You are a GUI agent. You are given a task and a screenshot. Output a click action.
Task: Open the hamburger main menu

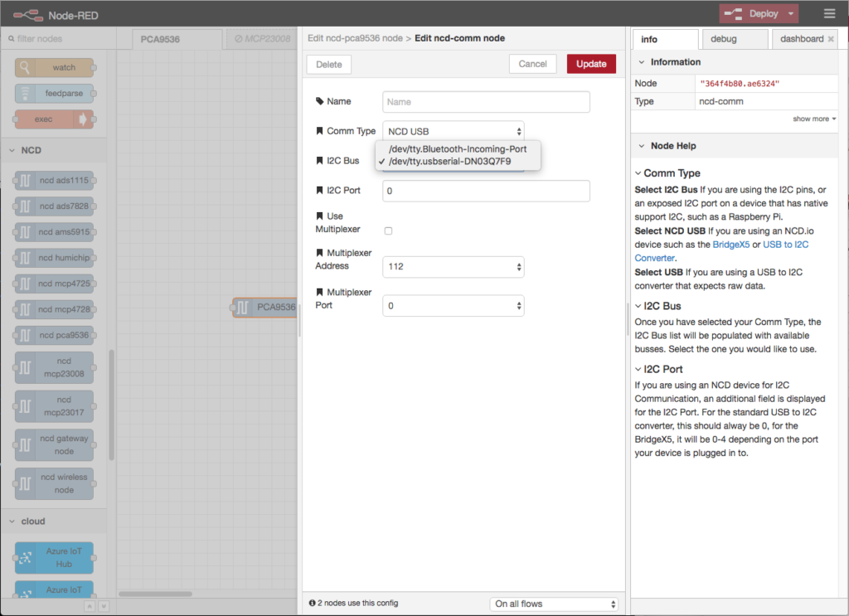tap(829, 13)
